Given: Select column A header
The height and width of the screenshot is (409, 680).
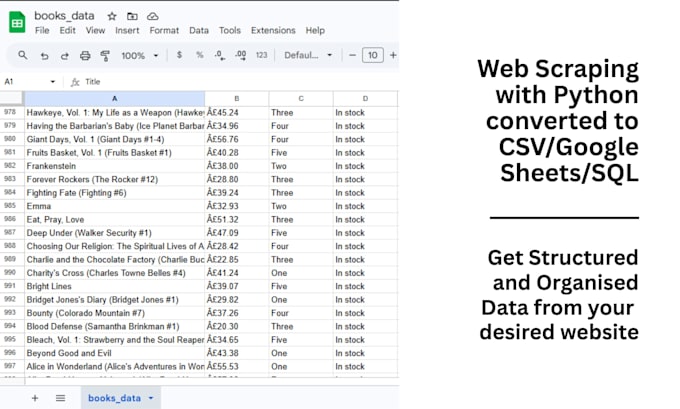Looking at the screenshot, I should tap(114, 99).
